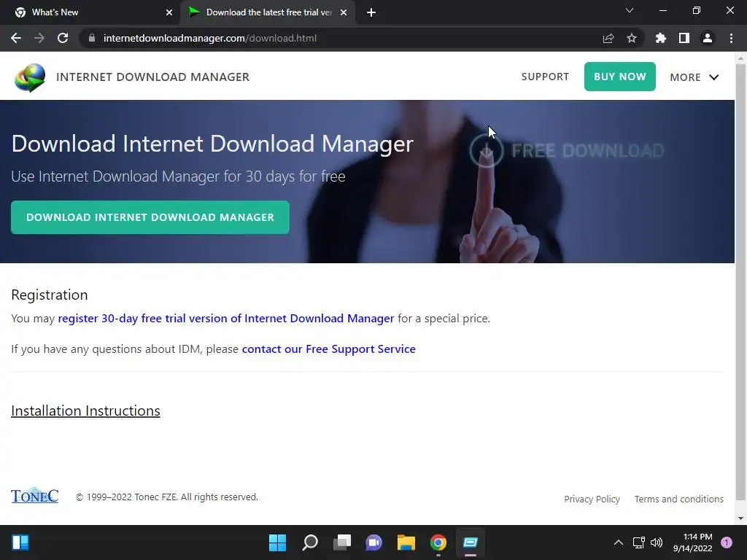Switch to the What's New tab
The width and height of the screenshot is (747, 560).
[90, 12]
